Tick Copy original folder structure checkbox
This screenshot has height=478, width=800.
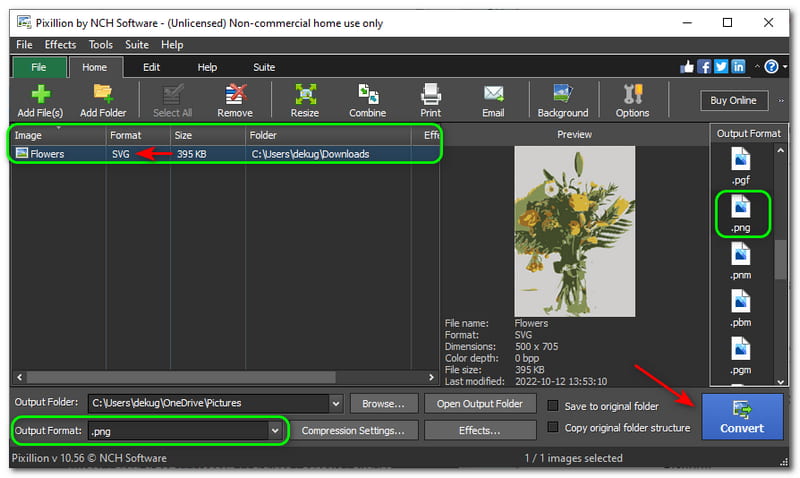(553, 428)
